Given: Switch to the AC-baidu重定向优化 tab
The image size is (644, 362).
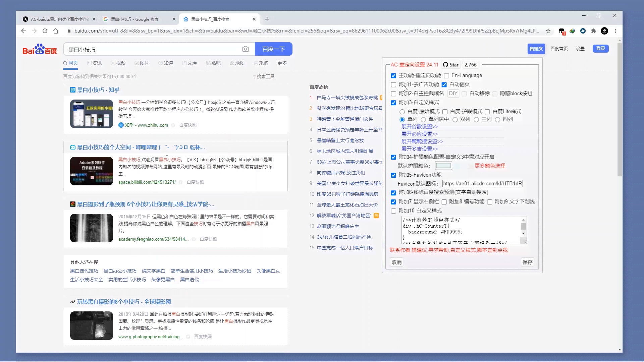Looking at the screenshot, I should click(x=59, y=19).
